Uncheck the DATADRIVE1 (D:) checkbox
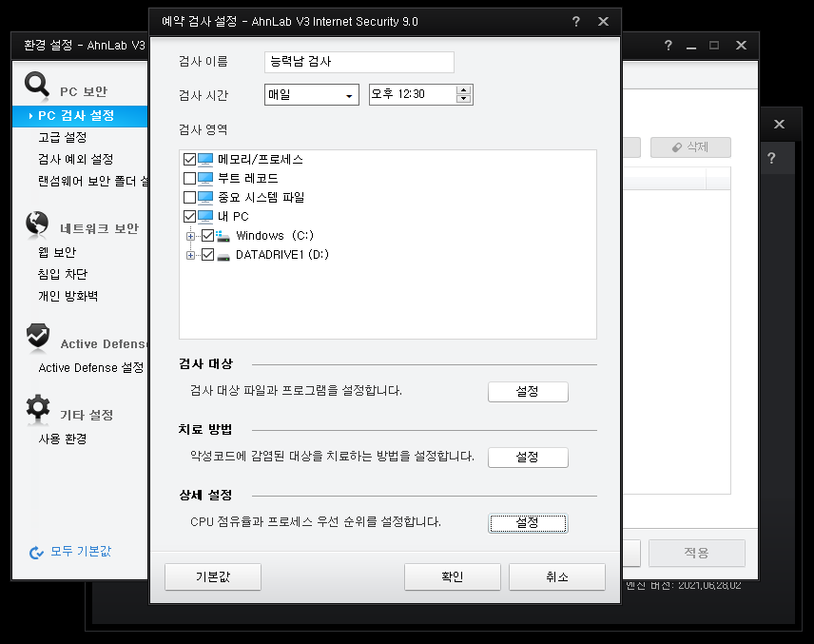Screen dimensions: 814x644 (x=207, y=255)
